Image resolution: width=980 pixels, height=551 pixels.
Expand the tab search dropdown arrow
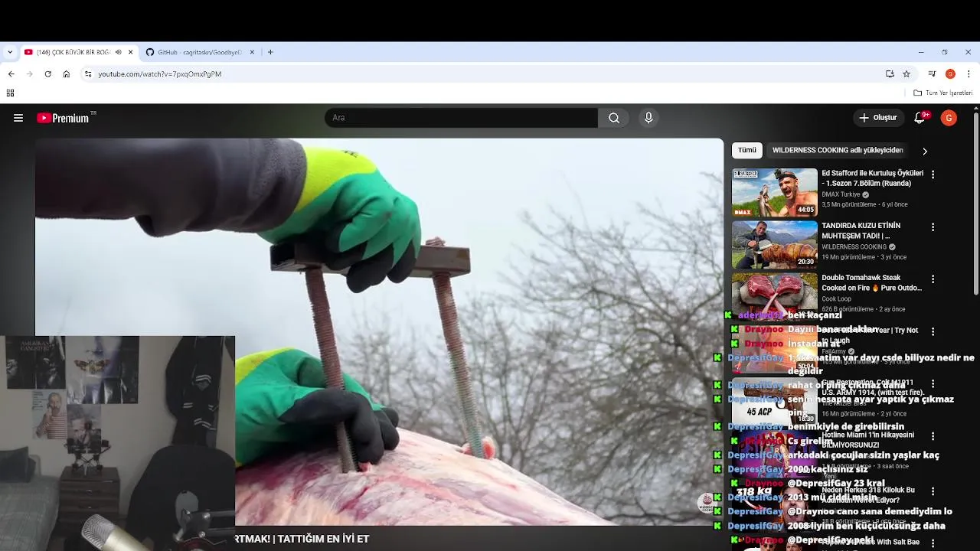click(x=10, y=52)
